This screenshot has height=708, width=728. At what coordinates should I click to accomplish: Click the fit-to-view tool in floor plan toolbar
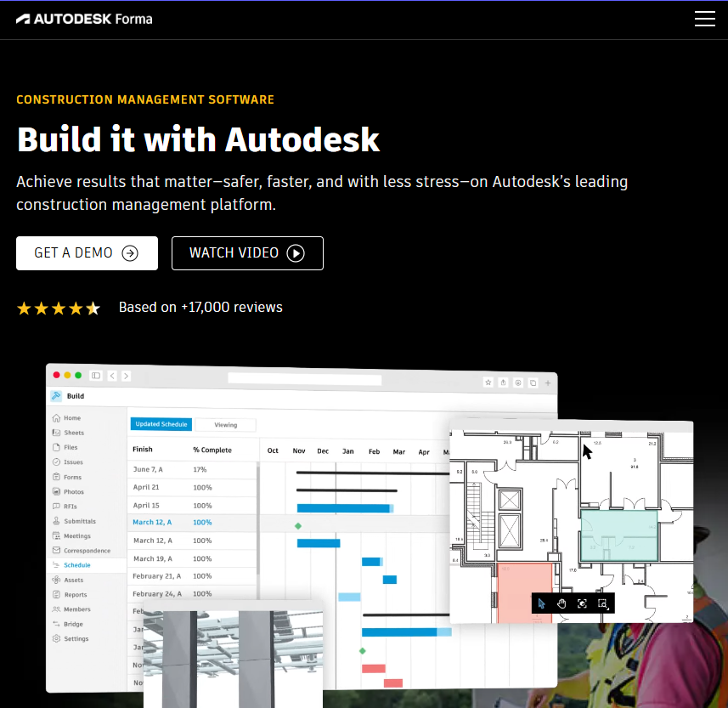tap(582, 603)
